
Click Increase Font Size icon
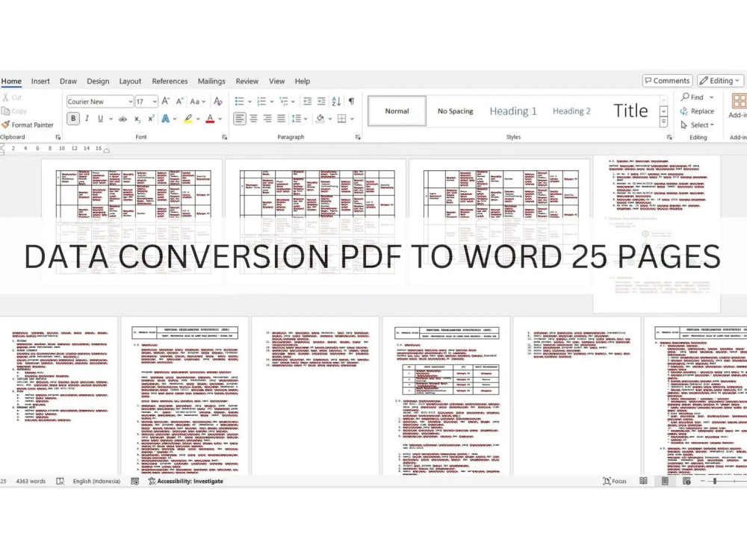[165, 101]
